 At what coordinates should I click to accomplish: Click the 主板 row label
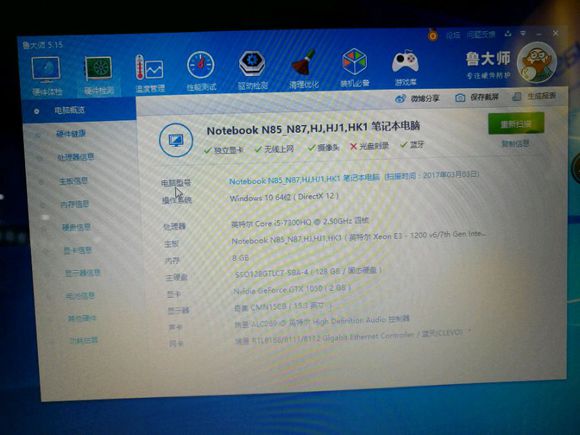[x=171, y=244]
